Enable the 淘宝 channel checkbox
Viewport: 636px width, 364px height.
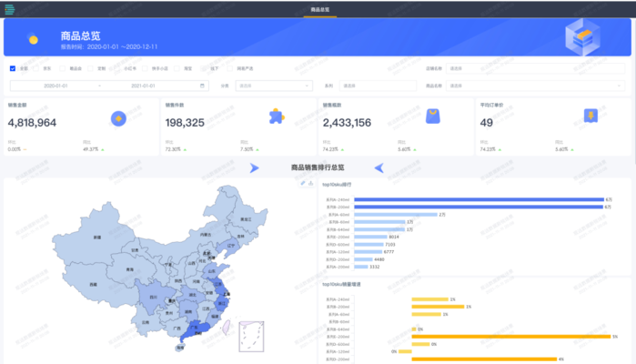click(x=178, y=67)
